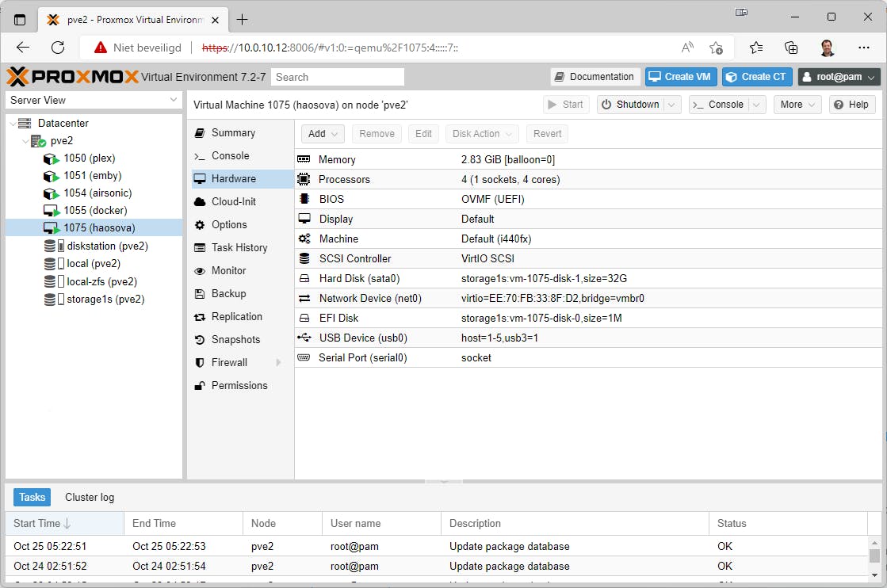Open the root@pam user menu
Image resolution: width=887 pixels, height=588 pixels.
839,77
